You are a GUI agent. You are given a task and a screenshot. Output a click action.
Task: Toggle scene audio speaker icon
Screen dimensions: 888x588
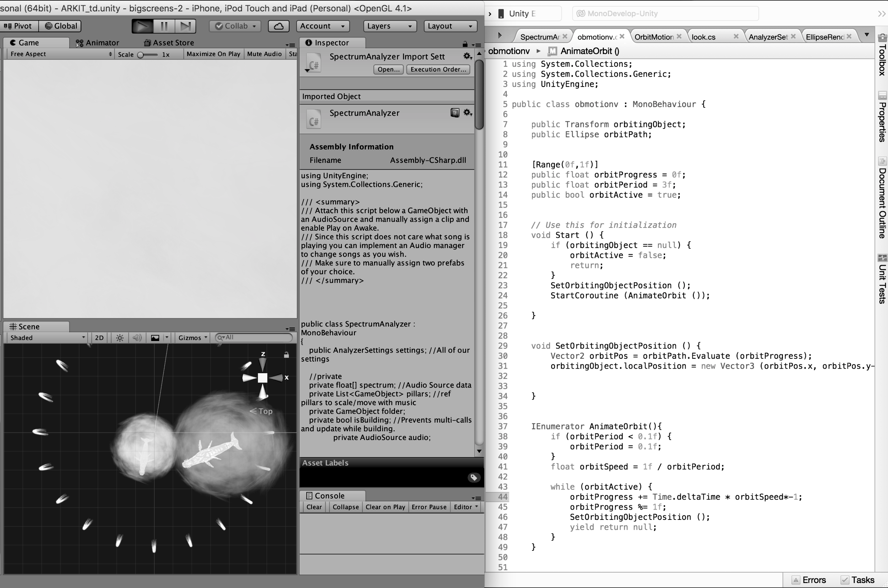(137, 337)
